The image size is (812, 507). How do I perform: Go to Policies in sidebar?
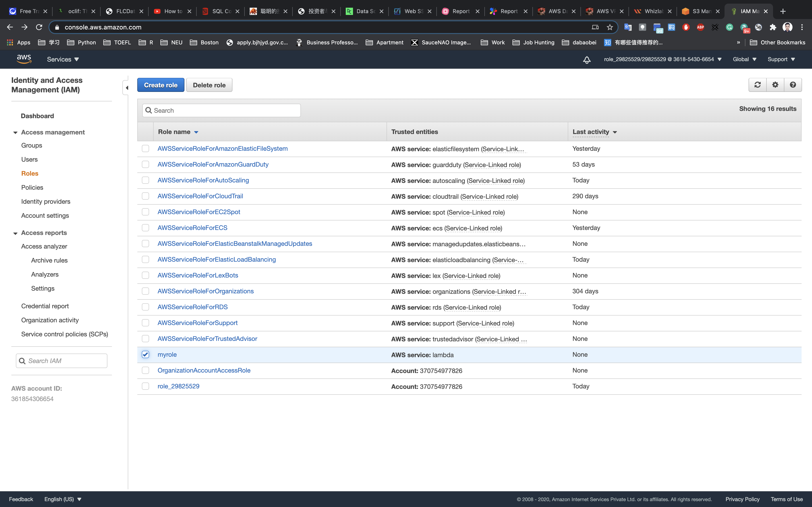coord(32,187)
